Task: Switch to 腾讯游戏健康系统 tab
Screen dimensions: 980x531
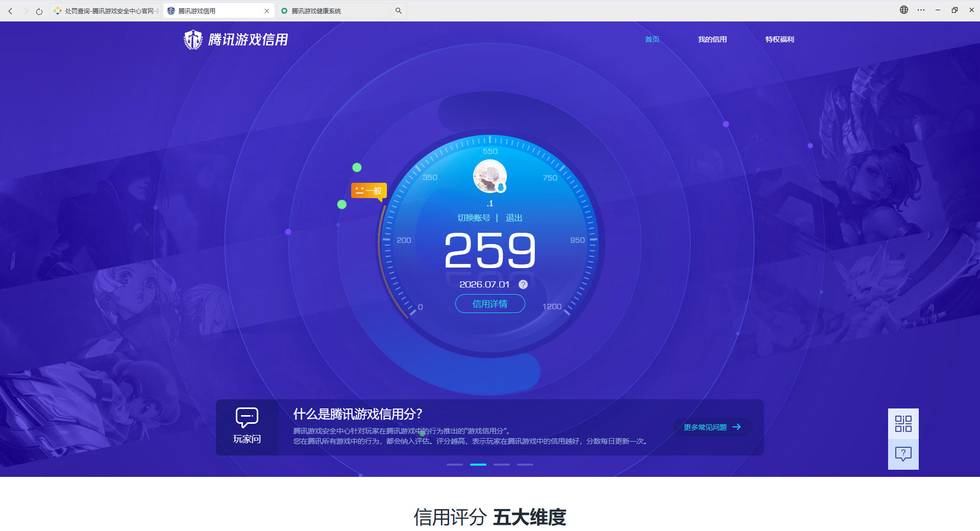Action: pos(332,11)
